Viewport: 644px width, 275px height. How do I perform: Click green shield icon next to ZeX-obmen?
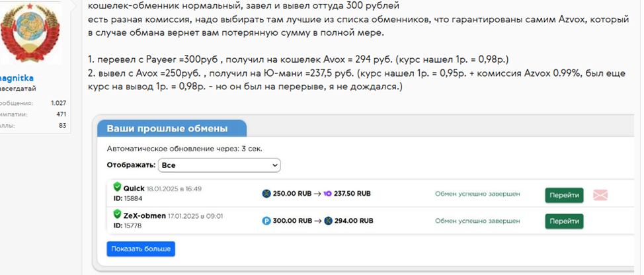118,214
